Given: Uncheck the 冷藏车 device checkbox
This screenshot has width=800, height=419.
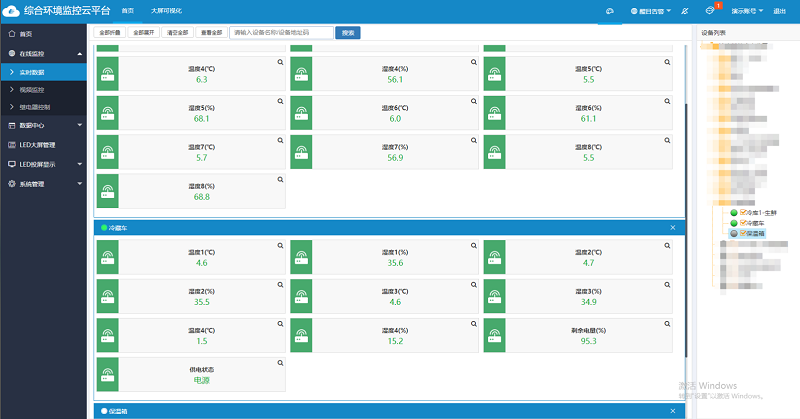Looking at the screenshot, I should coord(743,222).
